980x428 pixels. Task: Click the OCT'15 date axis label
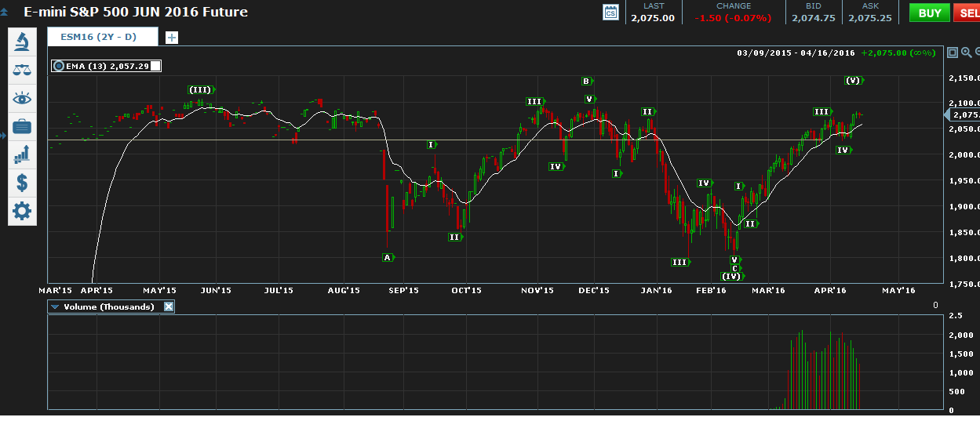(x=466, y=290)
